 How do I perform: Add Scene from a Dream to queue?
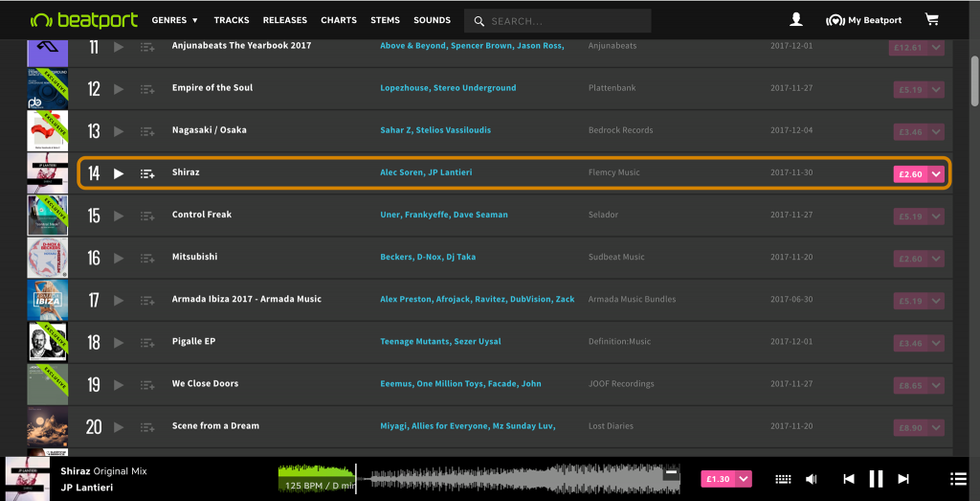147,427
